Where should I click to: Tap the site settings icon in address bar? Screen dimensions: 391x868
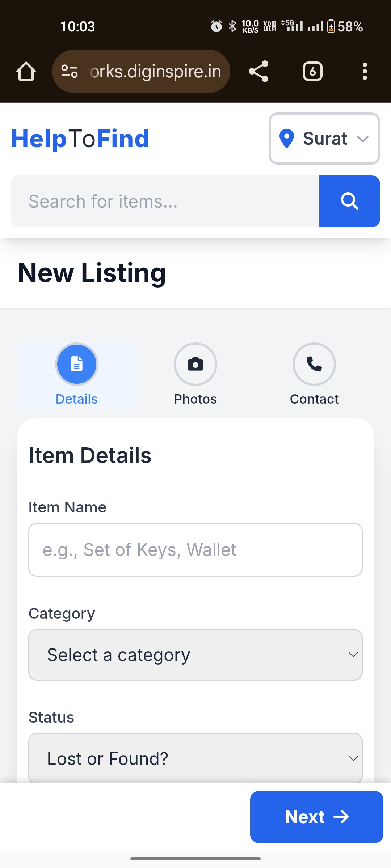70,71
